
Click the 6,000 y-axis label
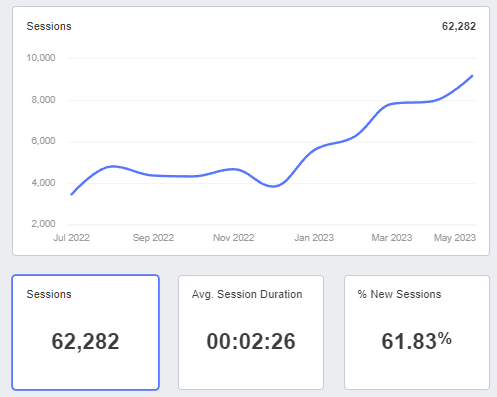click(43, 141)
